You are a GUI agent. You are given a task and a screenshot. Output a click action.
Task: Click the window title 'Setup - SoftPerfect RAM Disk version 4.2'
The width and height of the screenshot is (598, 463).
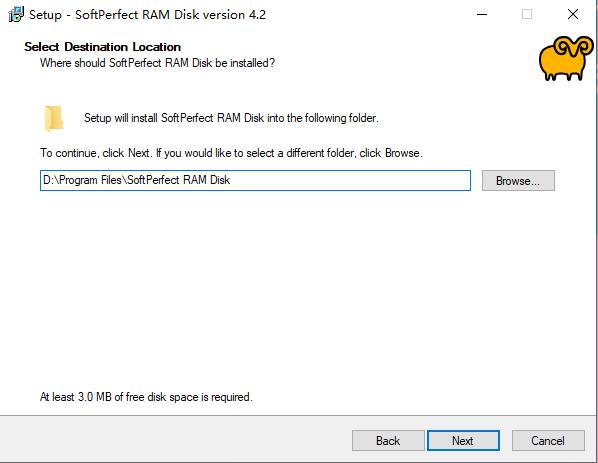(147, 15)
